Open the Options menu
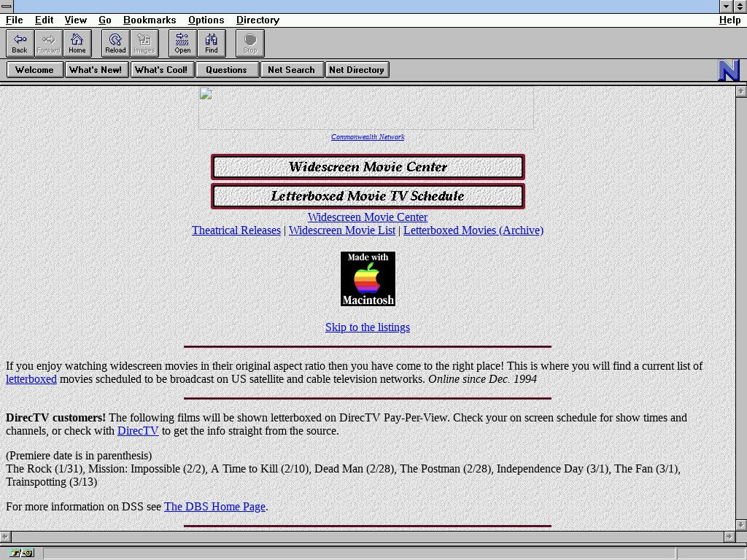The image size is (747, 560). pyautogui.click(x=206, y=20)
